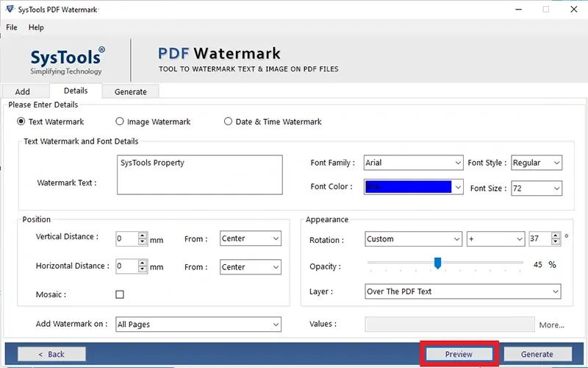The width and height of the screenshot is (588, 368).
Task: Click the SysTools app icon in title bar
Action: click(10, 9)
